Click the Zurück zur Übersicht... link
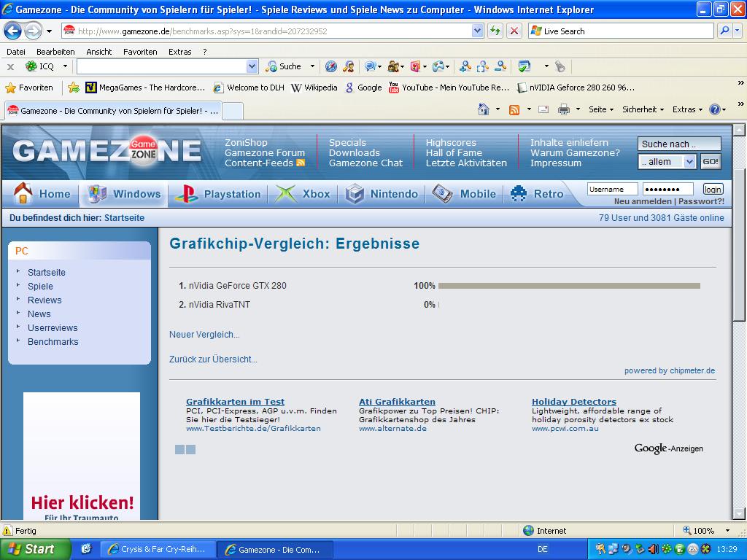 pos(213,359)
